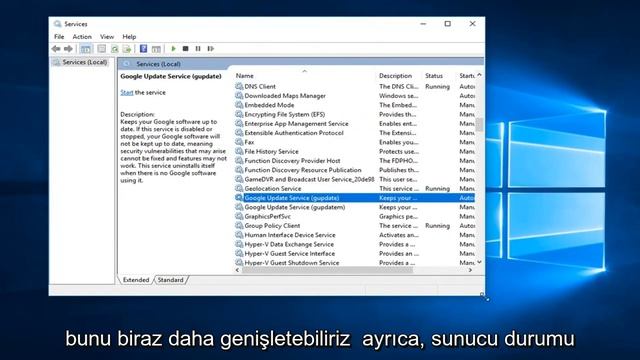Open the View menu
The image size is (640, 360).
coord(107,37)
